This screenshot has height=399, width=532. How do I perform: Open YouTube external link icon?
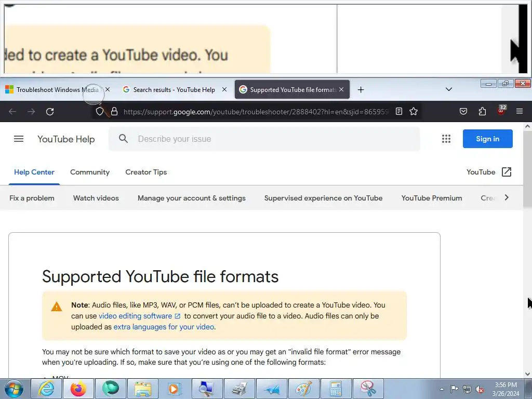pyautogui.click(x=506, y=172)
